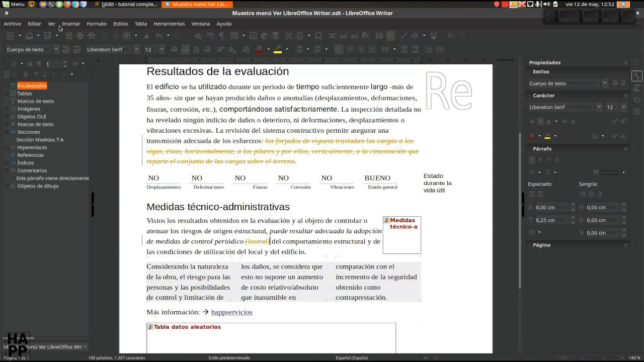Click the Save document icon
The height and width of the screenshot is (362, 644).
pyautogui.click(x=47, y=36)
